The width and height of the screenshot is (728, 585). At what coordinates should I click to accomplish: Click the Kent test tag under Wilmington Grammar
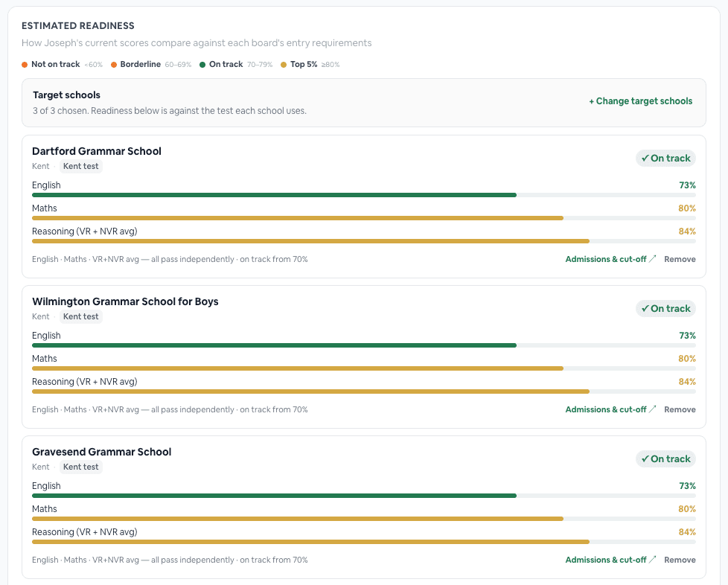[x=81, y=316]
